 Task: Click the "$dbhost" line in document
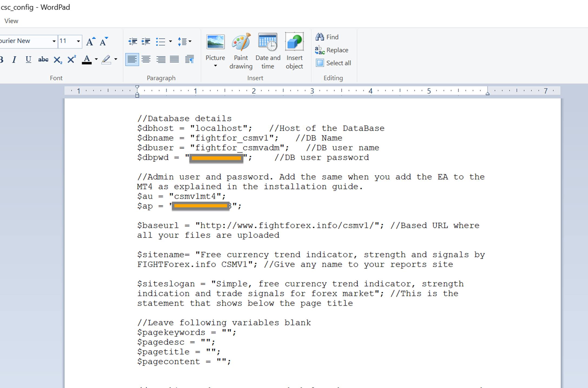(261, 128)
